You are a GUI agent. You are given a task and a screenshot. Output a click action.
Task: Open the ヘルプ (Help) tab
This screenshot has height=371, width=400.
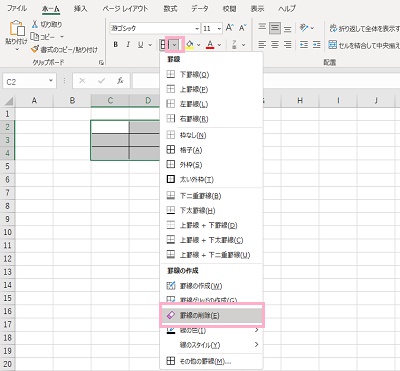click(x=287, y=9)
